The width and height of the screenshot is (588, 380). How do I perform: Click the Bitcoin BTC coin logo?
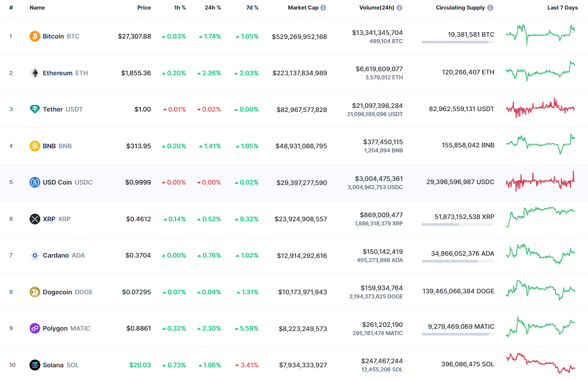34,36
